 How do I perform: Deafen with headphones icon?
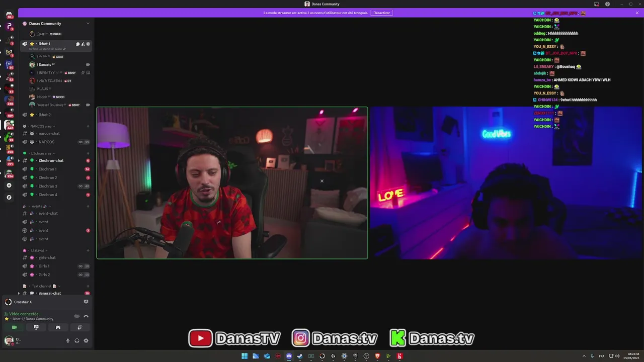pos(77,341)
